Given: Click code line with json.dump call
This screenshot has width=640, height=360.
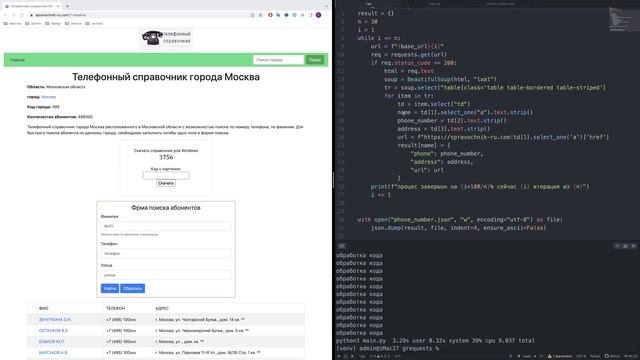Looking at the screenshot, I should (x=458, y=228).
